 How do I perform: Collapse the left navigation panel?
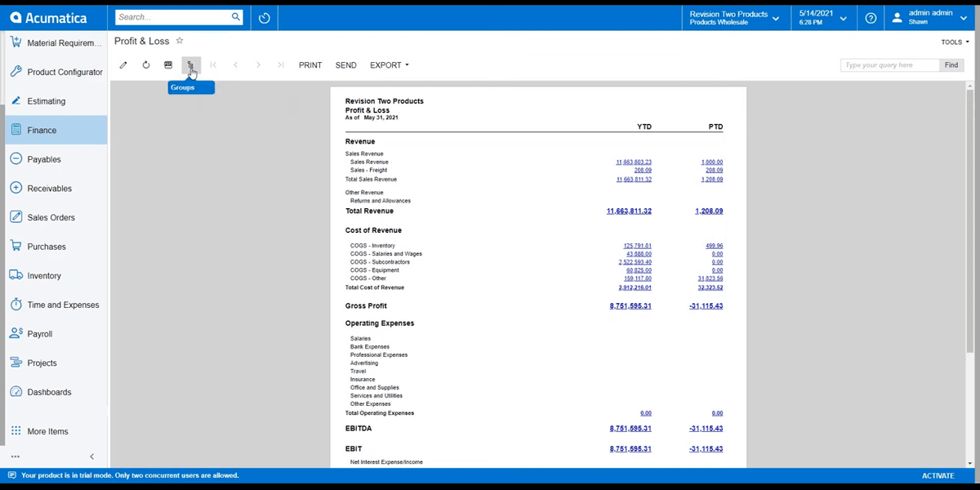[91, 457]
